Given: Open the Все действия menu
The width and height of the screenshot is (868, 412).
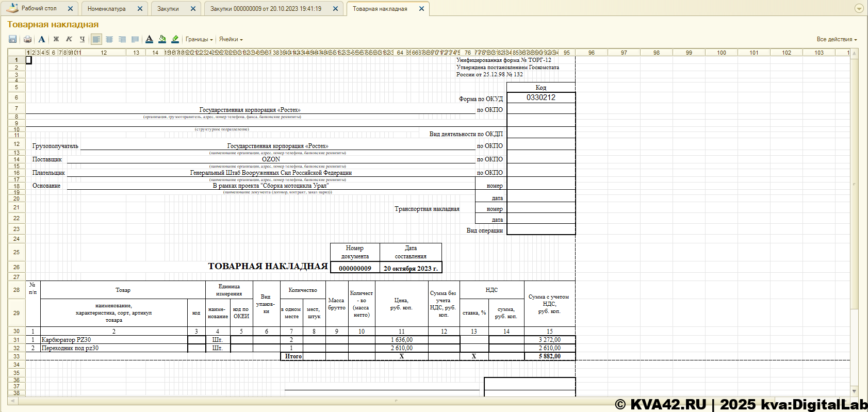Looking at the screenshot, I should tap(837, 39).
